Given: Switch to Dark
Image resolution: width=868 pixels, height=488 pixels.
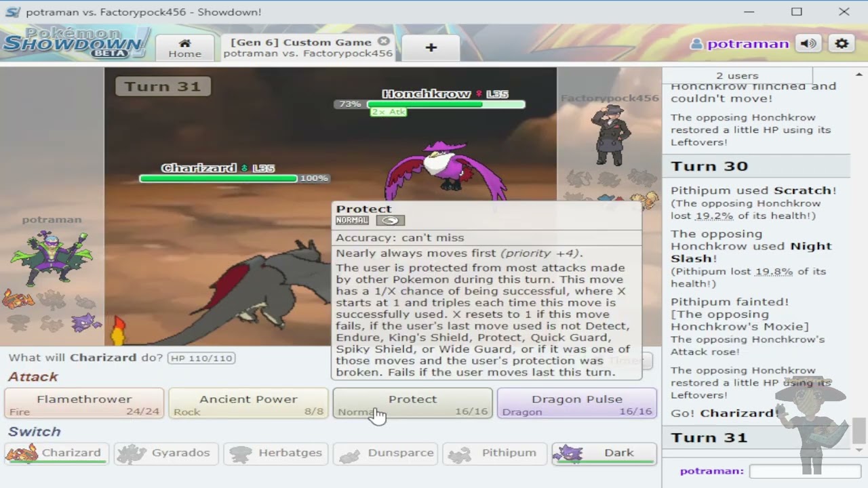Looking at the screenshot, I should tap(604, 453).
